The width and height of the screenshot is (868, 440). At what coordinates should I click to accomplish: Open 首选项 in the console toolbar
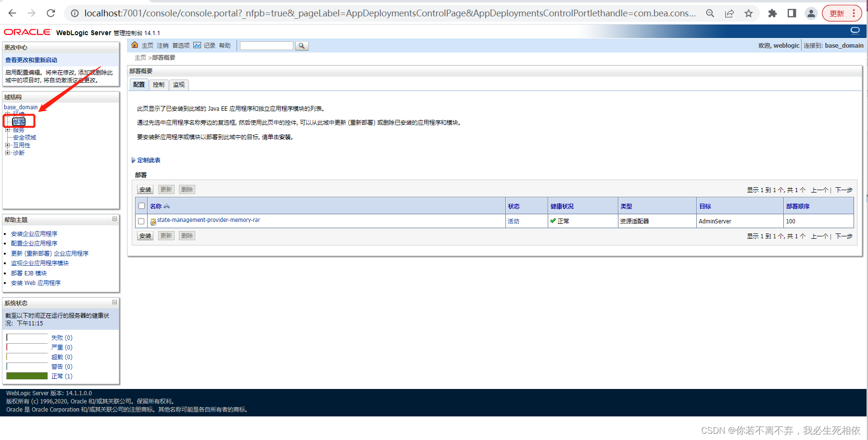[x=181, y=46]
